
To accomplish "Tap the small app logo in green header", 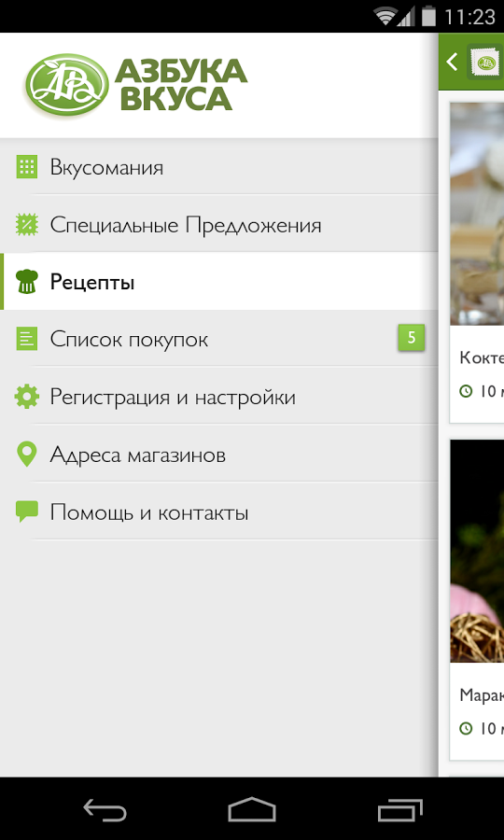I will (x=484, y=63).
